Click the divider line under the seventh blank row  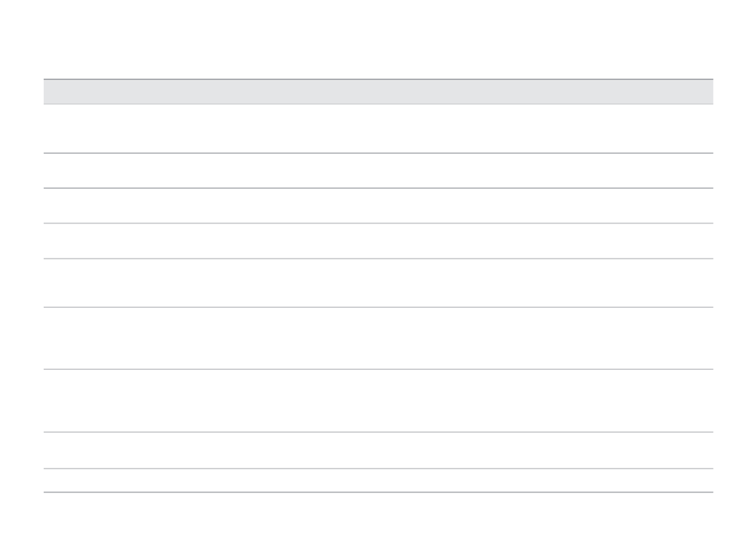(378, 432)
